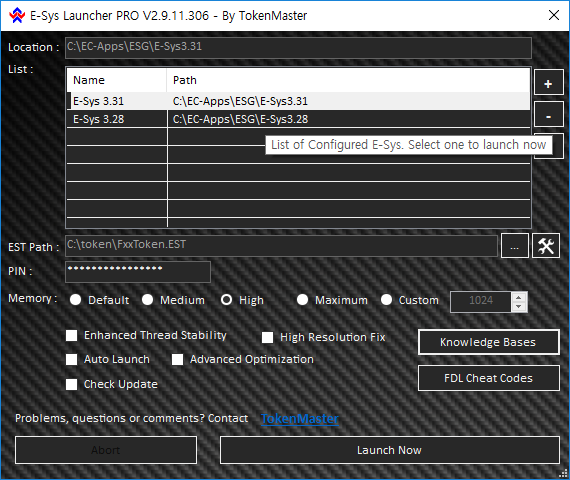Screen dimensions: 570x480
Task: Select Default memory option
Action: click(x=76, y=300)
